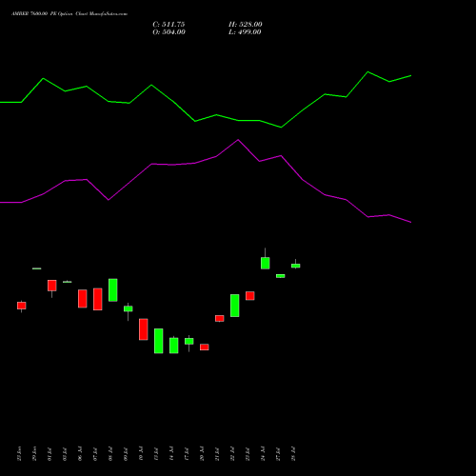This screenshot has height=476, width=476.
Task: Click the open value O: 504.00
Action: tap(169, 32)
